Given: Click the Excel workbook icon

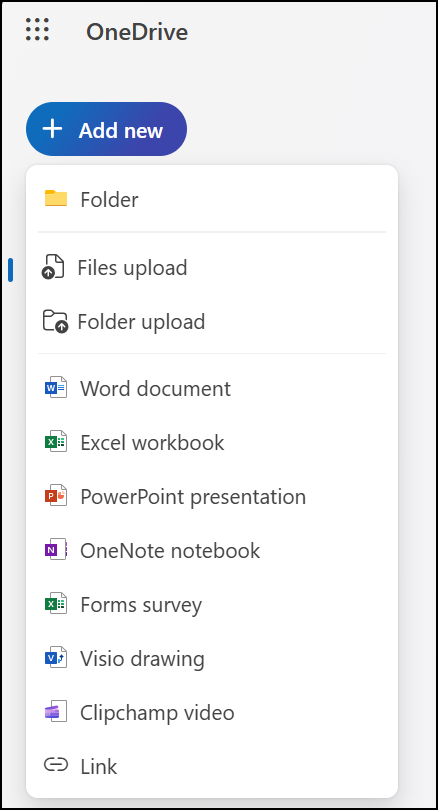Looking at the screenshot, I should 56,442.
